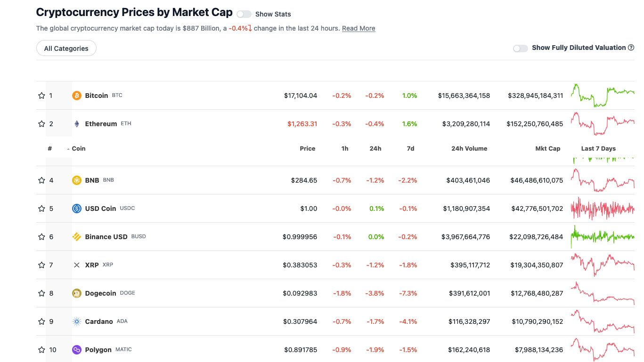
Task: Sort by 7d change column header
Action: click(410, 149)
